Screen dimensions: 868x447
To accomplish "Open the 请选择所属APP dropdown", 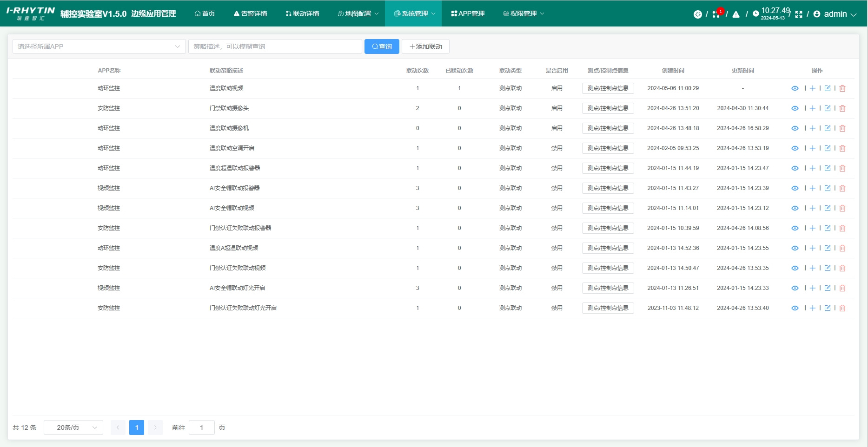I will [99, 46].
